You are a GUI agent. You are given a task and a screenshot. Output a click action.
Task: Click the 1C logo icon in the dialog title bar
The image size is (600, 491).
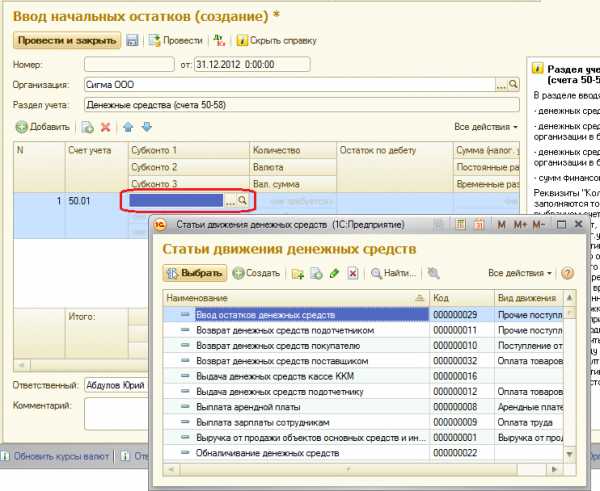point(160,225)
